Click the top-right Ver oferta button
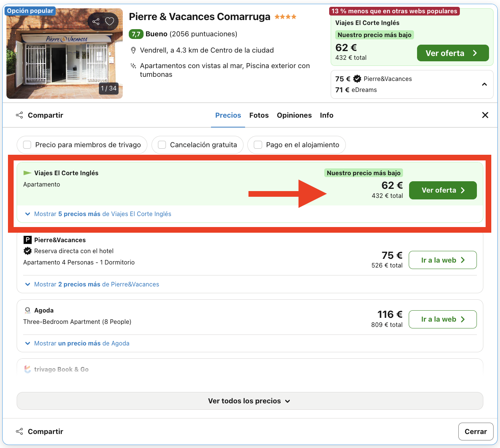500x448 pixels. (453, 53)
